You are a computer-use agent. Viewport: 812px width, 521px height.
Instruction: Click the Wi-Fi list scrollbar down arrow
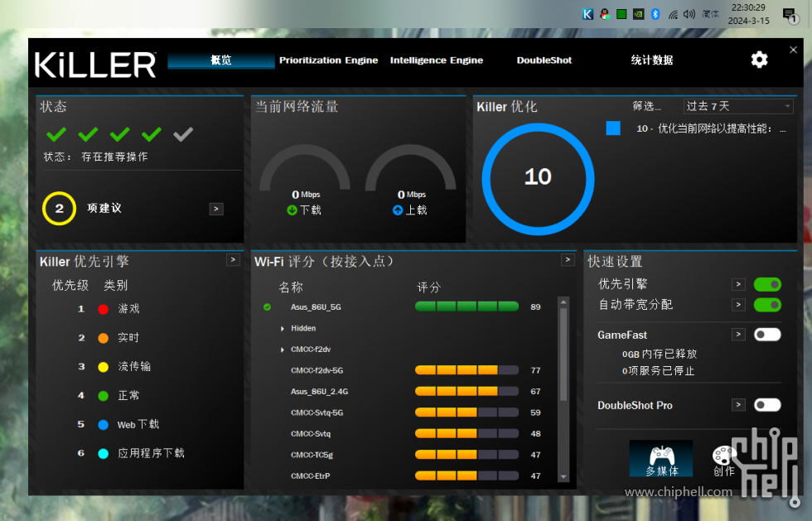tap(563, 477)
